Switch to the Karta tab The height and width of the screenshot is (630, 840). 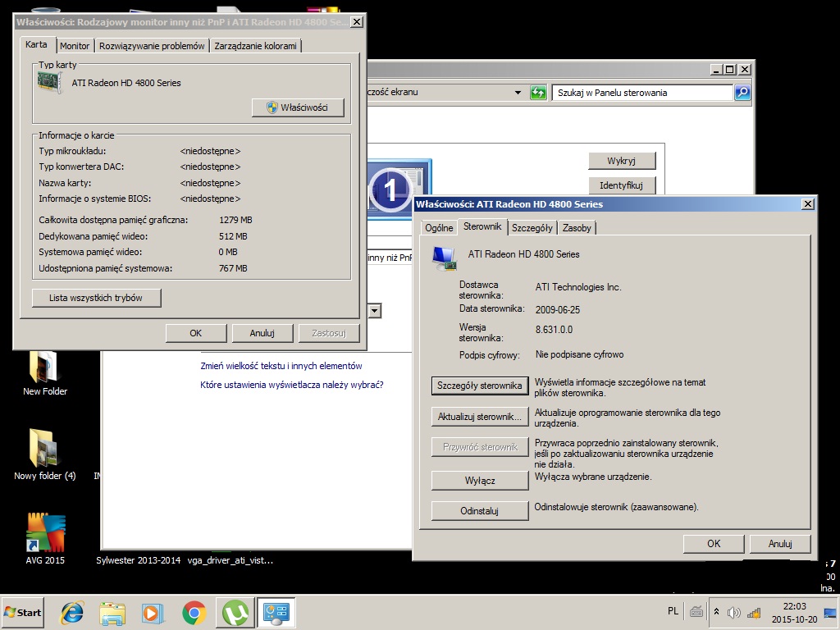36,44
